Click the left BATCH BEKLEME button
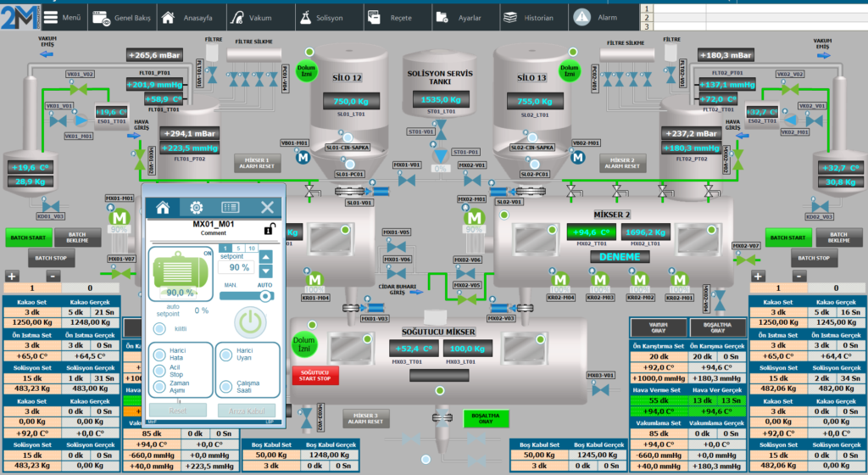This screenshot has width=868, height=475. (77, 237)
